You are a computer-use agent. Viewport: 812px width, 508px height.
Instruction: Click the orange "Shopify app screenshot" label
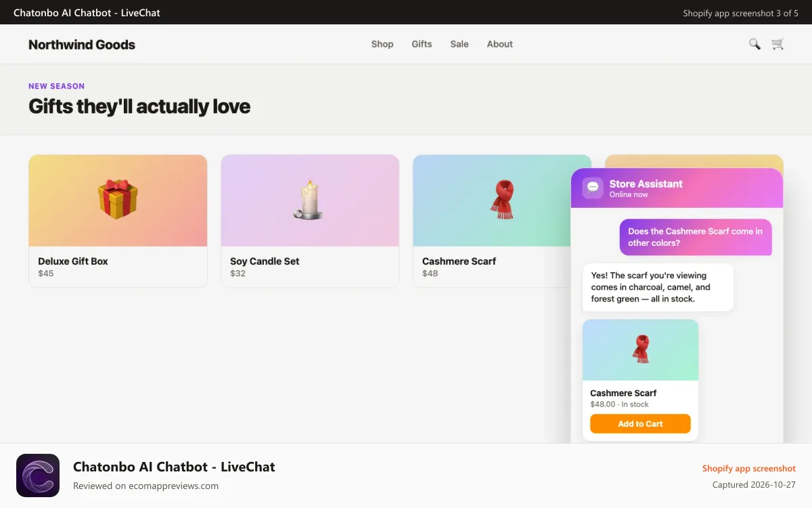(749, 469)
